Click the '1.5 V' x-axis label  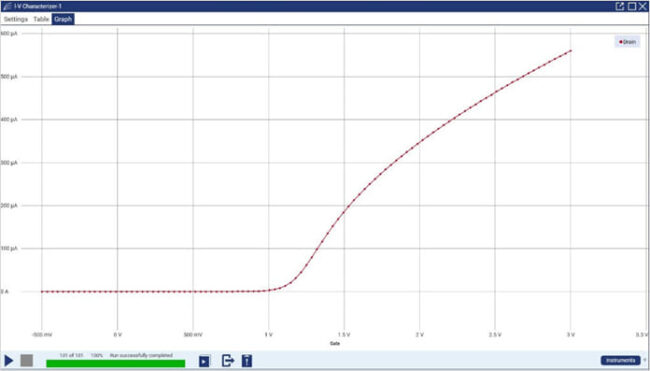344,334
